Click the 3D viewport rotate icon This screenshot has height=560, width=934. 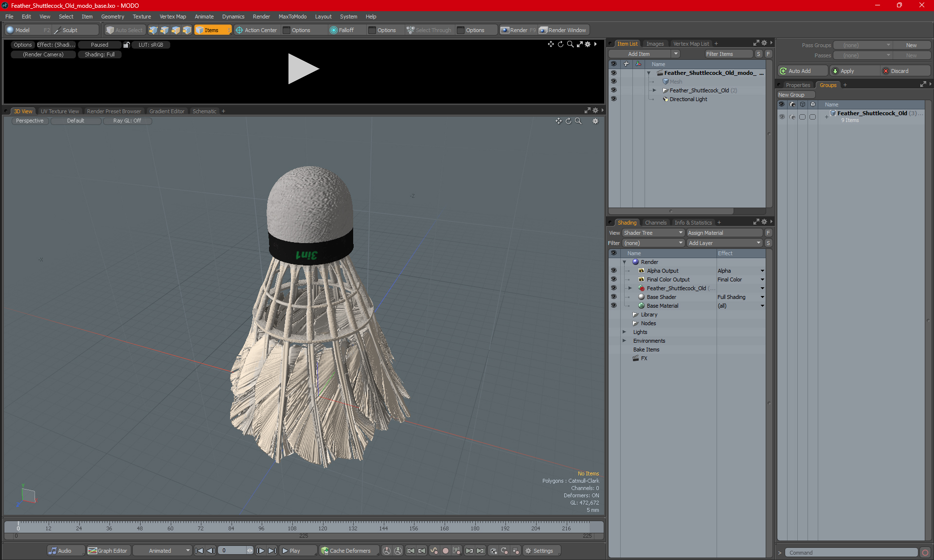tap(568, 121)
